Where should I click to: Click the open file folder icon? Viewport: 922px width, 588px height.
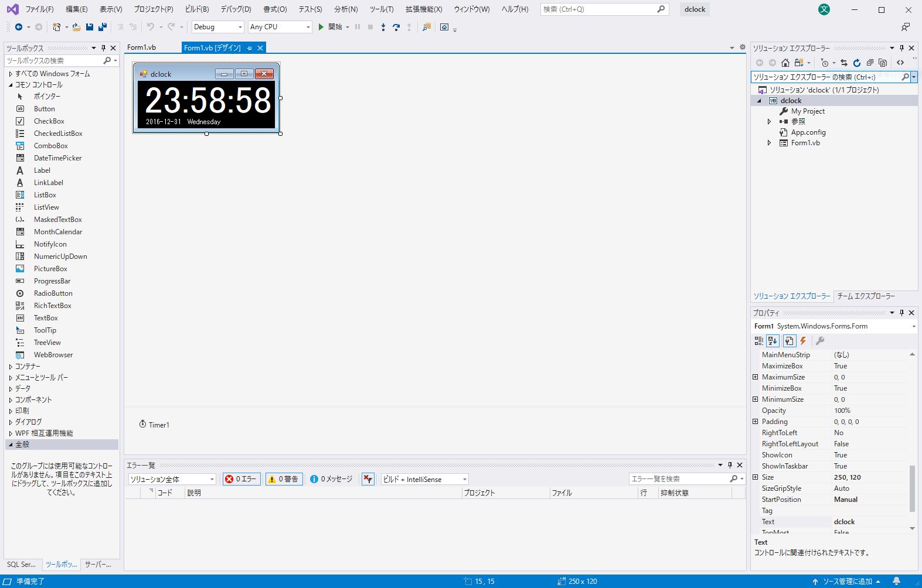pos(76,27)
